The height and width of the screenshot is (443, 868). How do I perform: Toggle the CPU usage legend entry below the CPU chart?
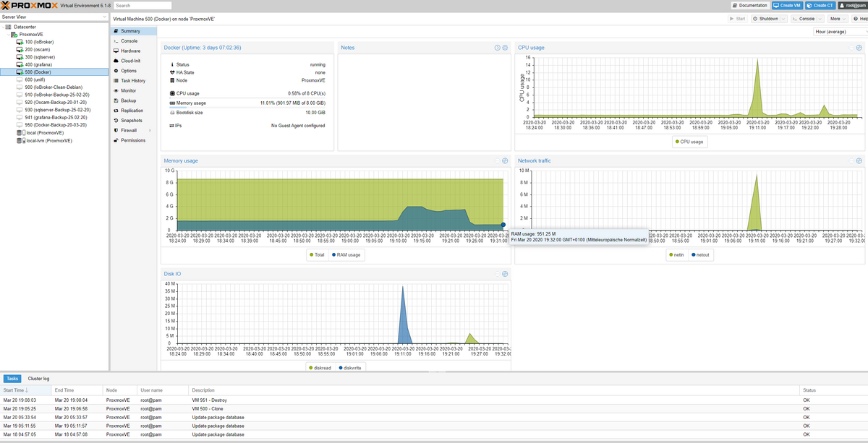pyautogui.click(x=688, y=142)
